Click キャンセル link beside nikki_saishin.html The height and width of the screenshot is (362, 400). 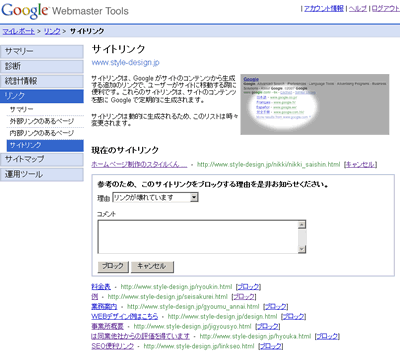360,164
